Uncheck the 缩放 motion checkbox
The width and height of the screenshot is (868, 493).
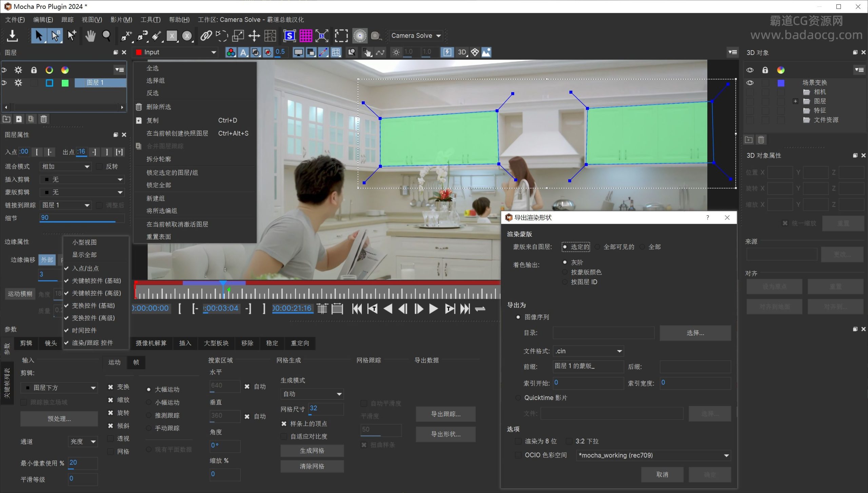111,400
